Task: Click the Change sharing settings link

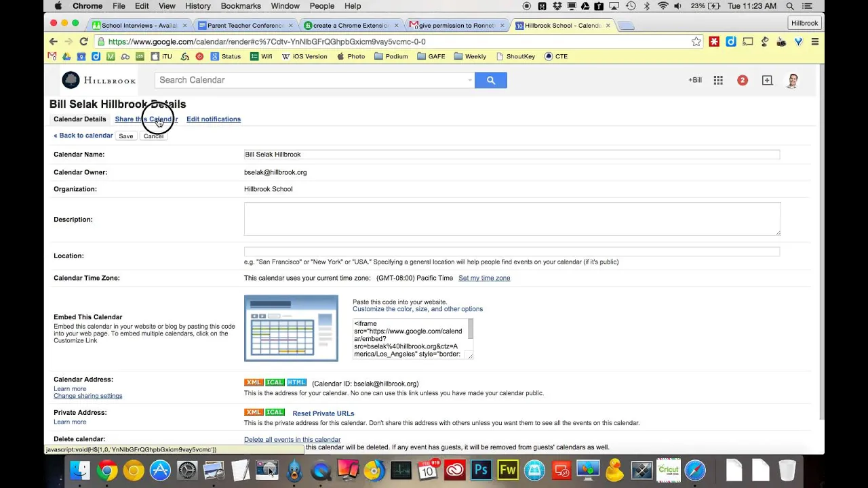Action: (x=88, y=396)
